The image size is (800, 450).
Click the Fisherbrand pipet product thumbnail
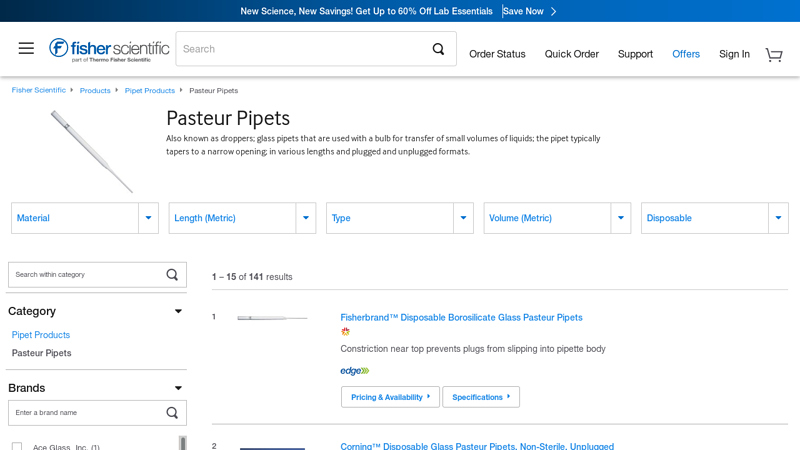pyautogui.click(x=272, y=318)
